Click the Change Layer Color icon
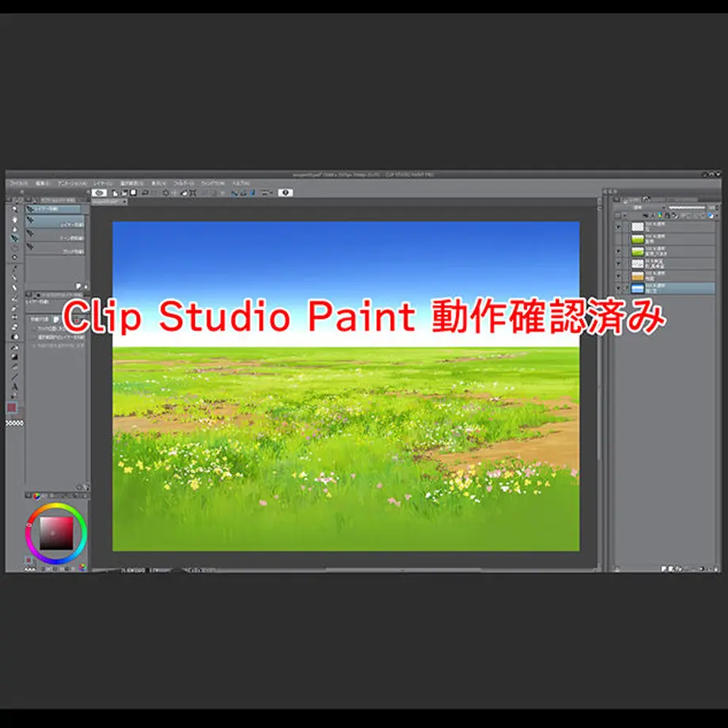This screenshot has height=728, width=728. point(710,215)
